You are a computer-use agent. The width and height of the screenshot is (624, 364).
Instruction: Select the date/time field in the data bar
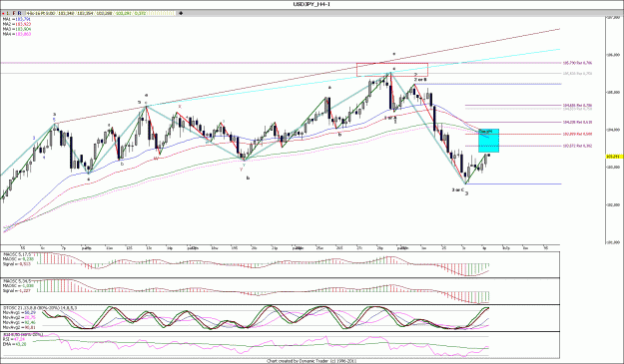(41, 13)
